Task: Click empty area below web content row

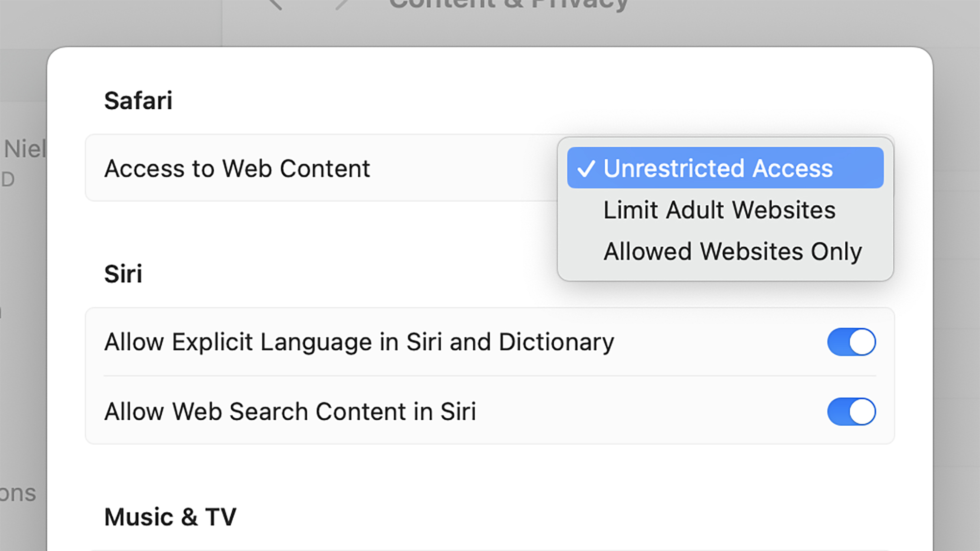Action: tap(318, 230)
